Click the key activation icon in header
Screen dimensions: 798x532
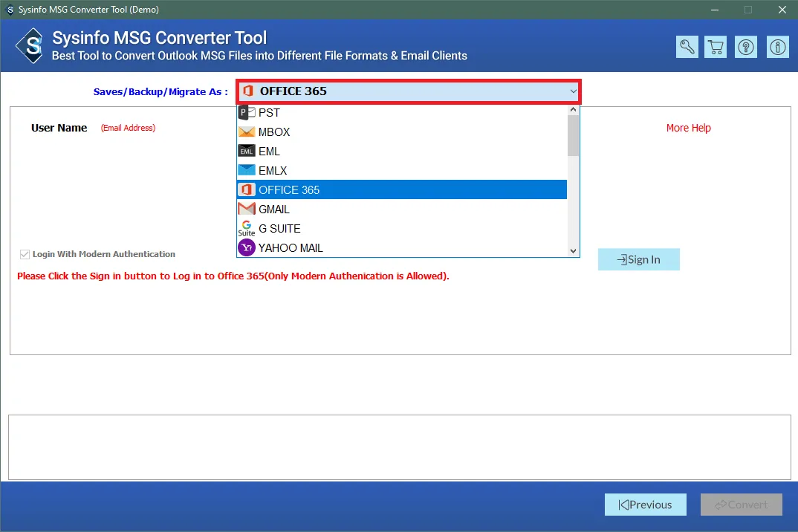687,47
